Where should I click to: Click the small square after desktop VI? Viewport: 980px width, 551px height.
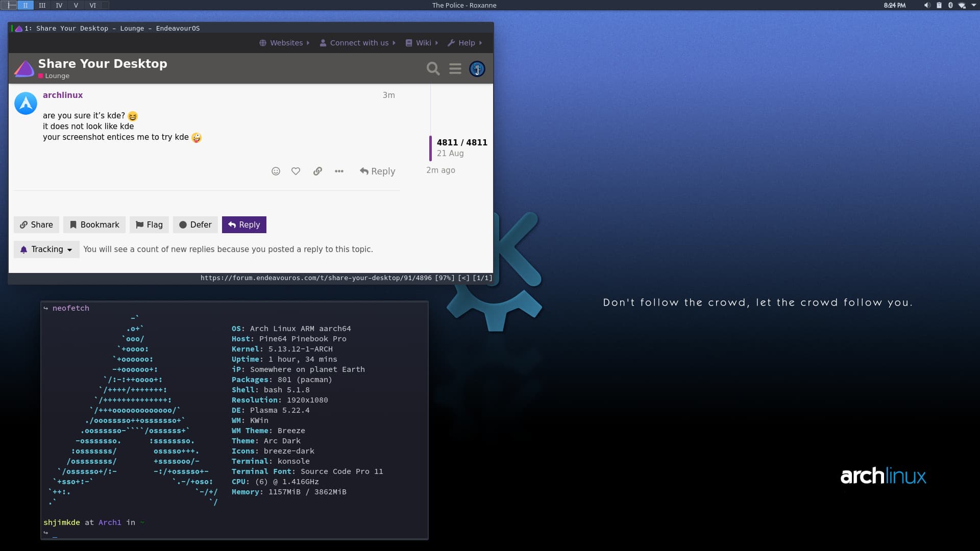(105, 5)
